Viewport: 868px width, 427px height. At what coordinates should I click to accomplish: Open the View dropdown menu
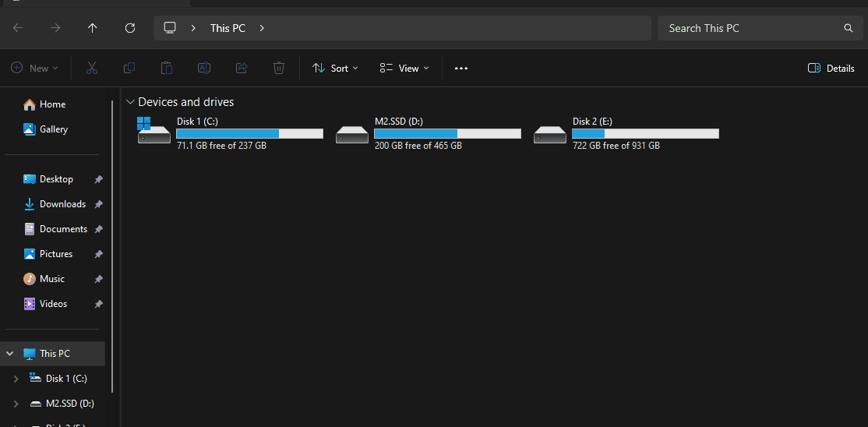(x=404, y=68)
